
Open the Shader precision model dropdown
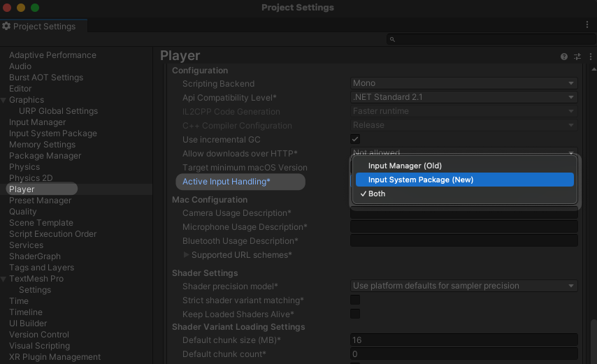[463, 286]
